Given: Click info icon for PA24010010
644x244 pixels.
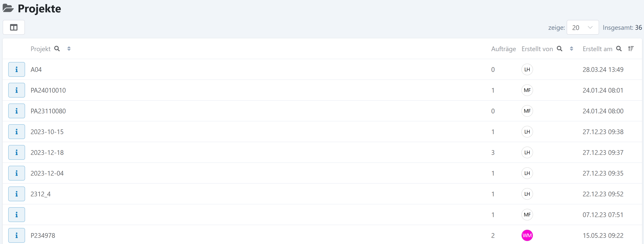Looking at the screenshot, I should [x=16, y=90].
